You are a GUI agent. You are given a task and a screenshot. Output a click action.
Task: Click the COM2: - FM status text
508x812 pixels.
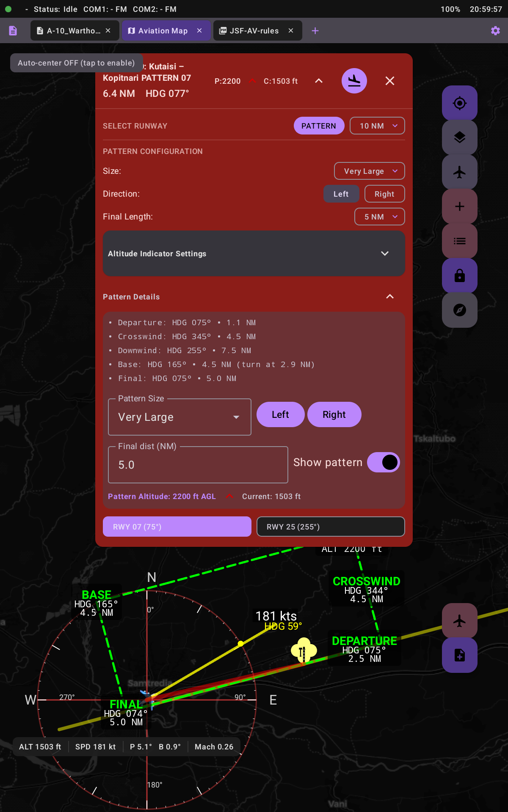pyautogui.click(x=155, y=9)
